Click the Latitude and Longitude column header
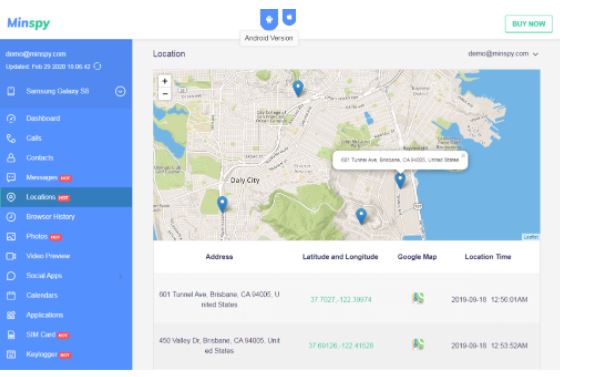Screen dimensions: 594x377 click(340, 257)
